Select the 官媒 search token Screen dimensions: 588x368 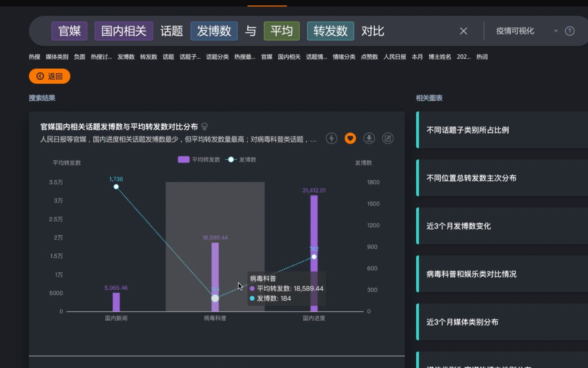pyautogui.click(x=69, y=31)
